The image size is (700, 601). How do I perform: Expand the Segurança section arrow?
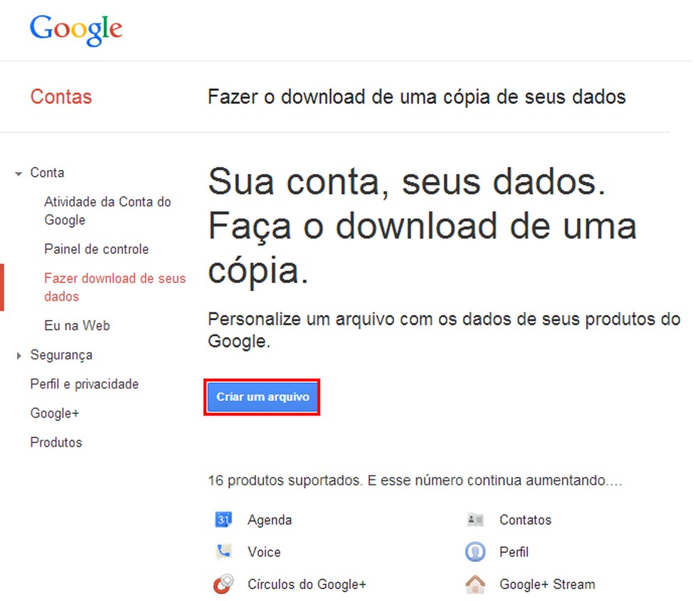coord(18,356)
